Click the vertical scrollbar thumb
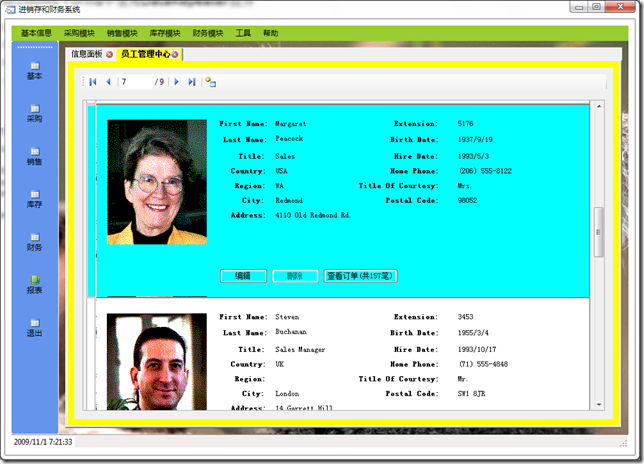 599,232
